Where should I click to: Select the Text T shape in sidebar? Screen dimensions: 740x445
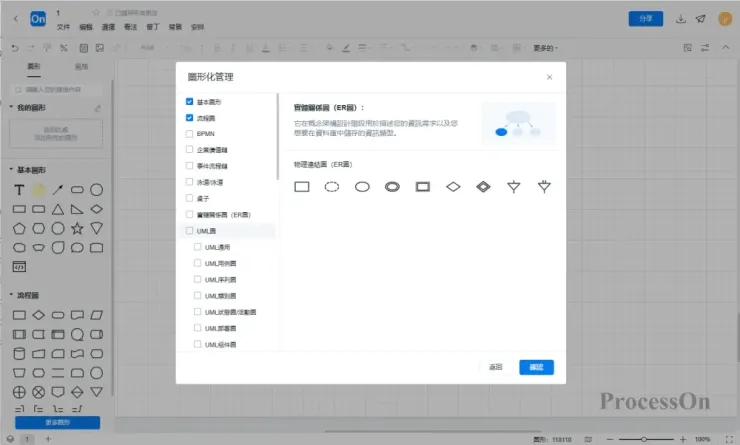tap(19, 190)
